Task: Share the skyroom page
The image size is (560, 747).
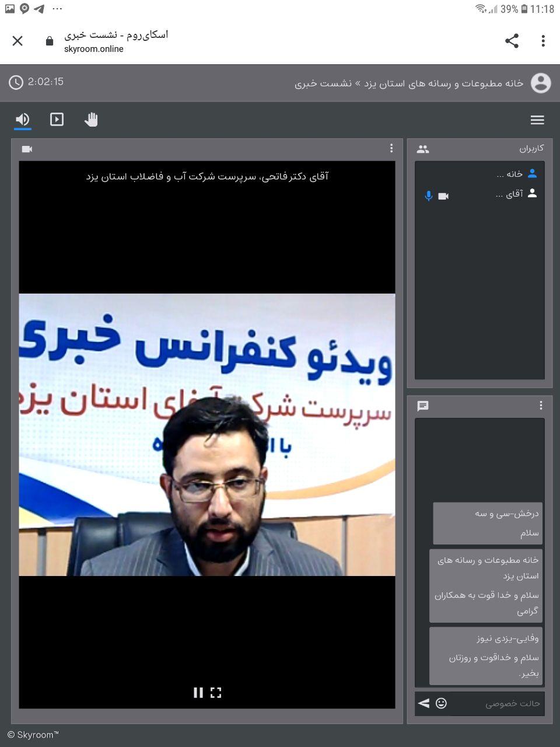Action: coord(512,41)
